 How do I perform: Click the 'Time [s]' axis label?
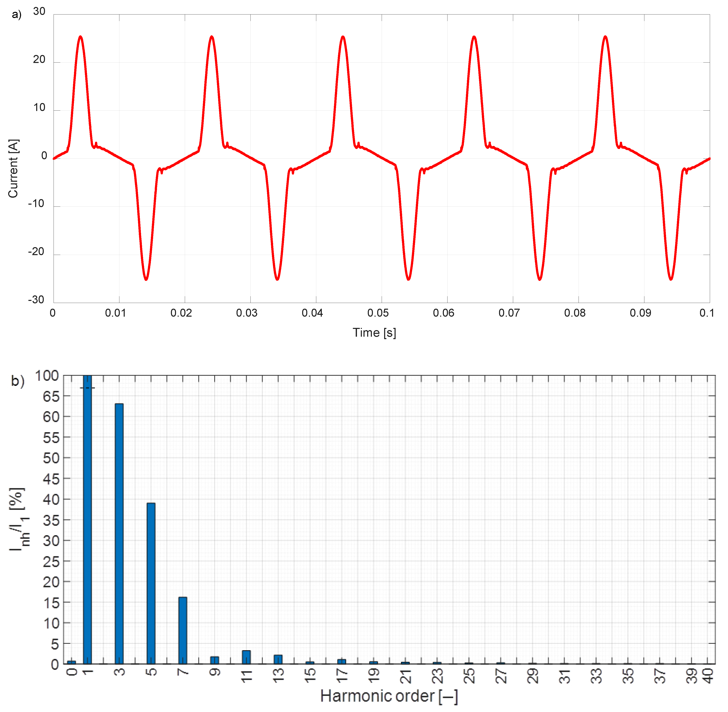click(x=374, y=332)
